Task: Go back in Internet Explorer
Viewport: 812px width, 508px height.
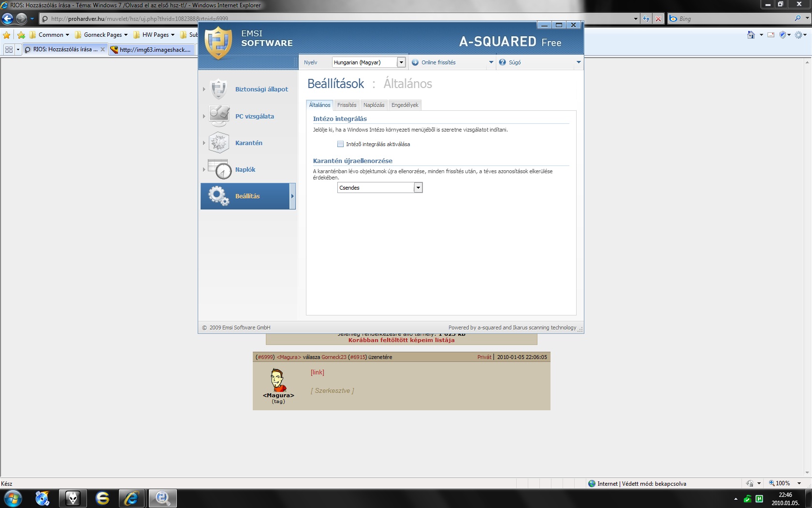Action: click(x=7, y=19)
